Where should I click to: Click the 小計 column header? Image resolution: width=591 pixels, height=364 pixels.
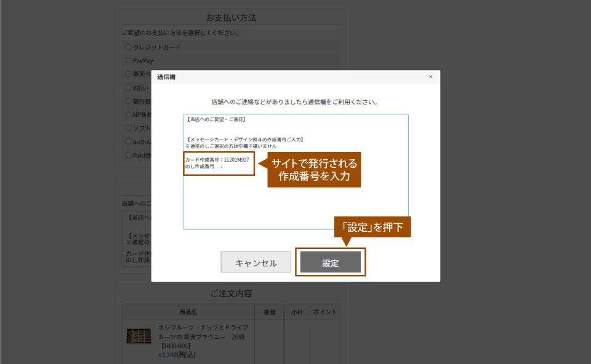[297, 312]
